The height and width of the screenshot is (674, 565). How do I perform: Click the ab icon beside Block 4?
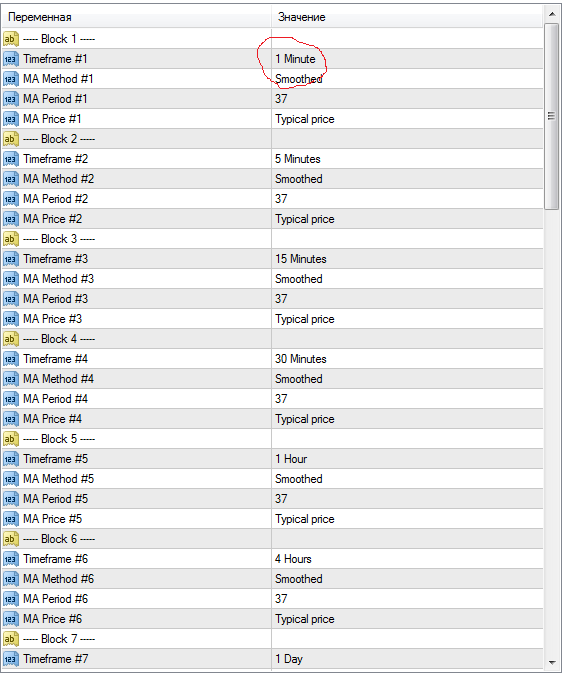click(11, 339)
